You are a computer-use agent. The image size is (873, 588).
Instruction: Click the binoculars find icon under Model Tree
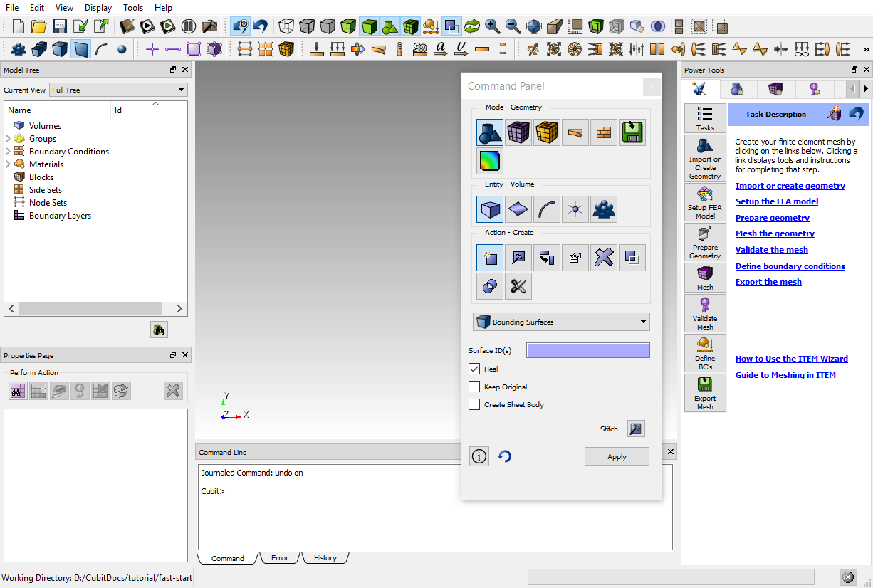pyautogui.click(x=159, y=330)
